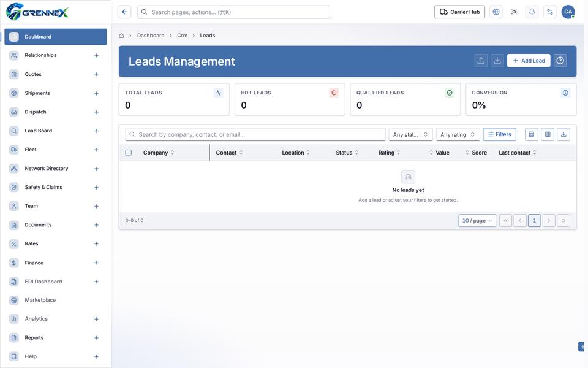This screenshot has height=368, width=588.
Task: Open the help question mark icon
Action: [560, 61]
